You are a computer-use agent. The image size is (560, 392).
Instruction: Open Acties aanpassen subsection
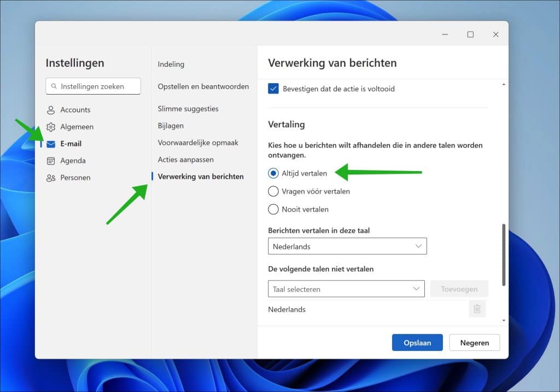point(186,160)
